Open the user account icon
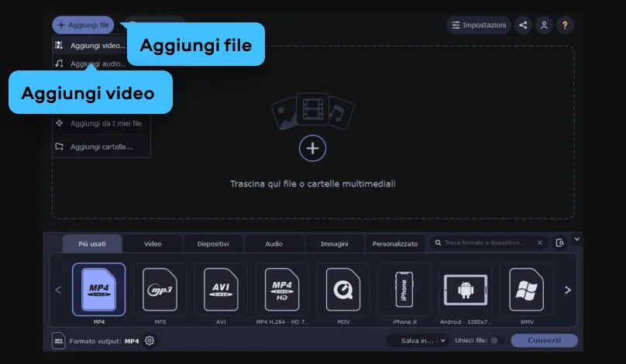 point(544,26)
